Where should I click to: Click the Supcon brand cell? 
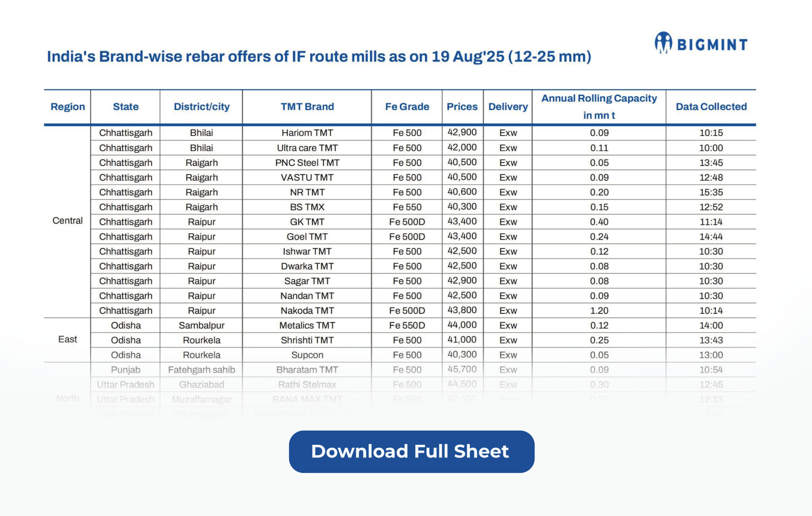(307, 355)
